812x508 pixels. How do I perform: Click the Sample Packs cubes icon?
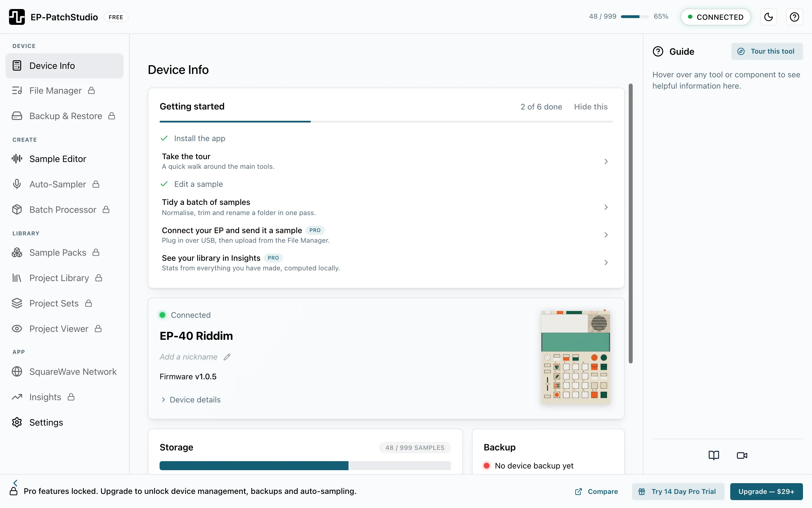[x=17, y=252]
